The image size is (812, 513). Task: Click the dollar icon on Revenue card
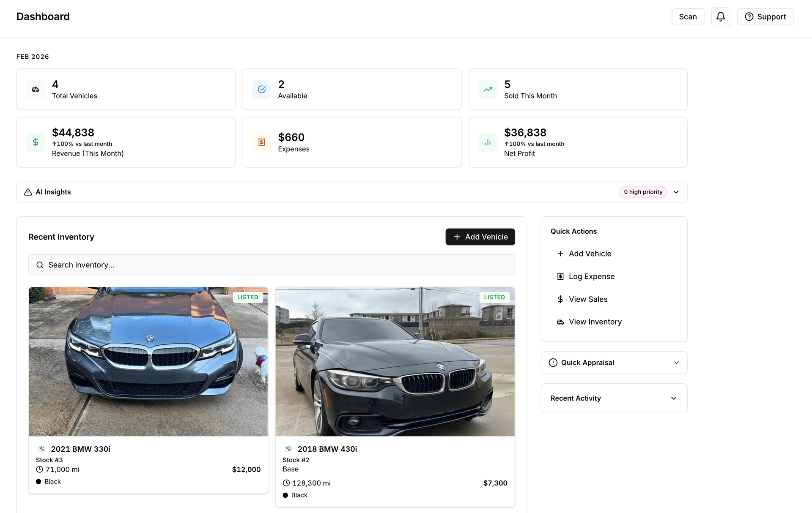pyautogui.click(x=36, y=142)
